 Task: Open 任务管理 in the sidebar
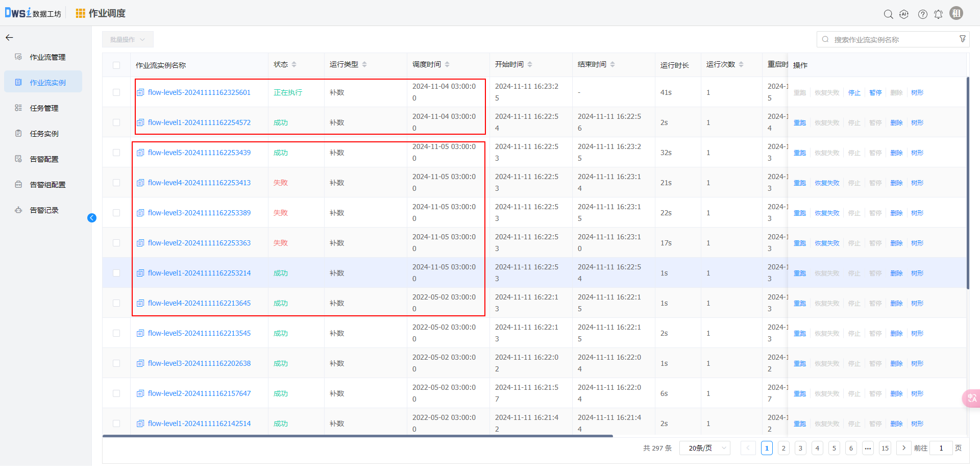pos(44,108)
